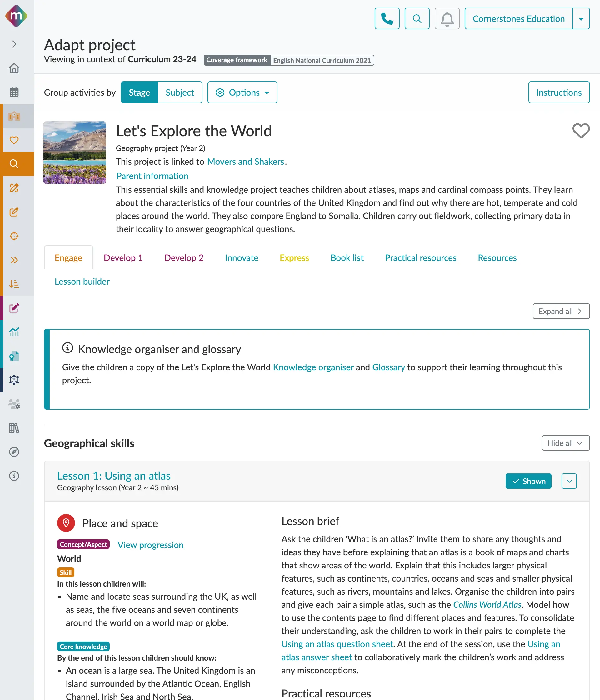The width and height of the screenshot is (600, 700).
Task: Click the phone contact icon
Action: click(387, 18)
